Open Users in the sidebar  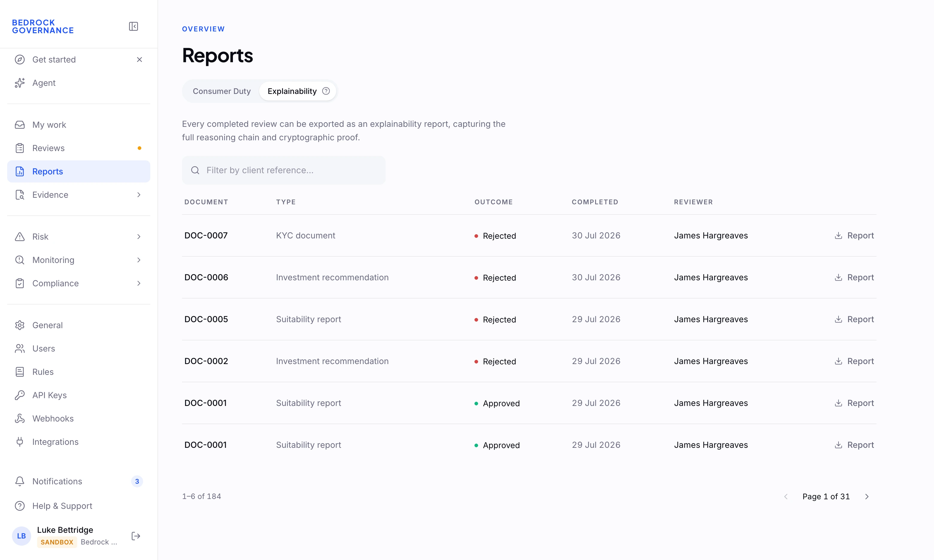point(78,349)
